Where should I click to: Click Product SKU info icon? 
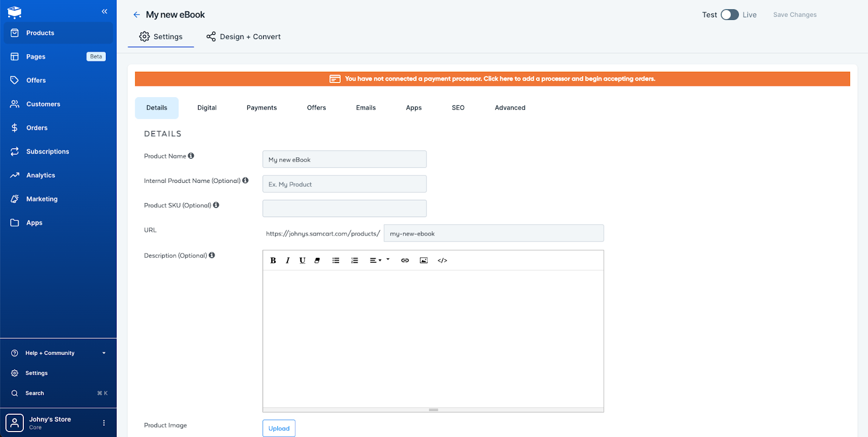point(216,205)
